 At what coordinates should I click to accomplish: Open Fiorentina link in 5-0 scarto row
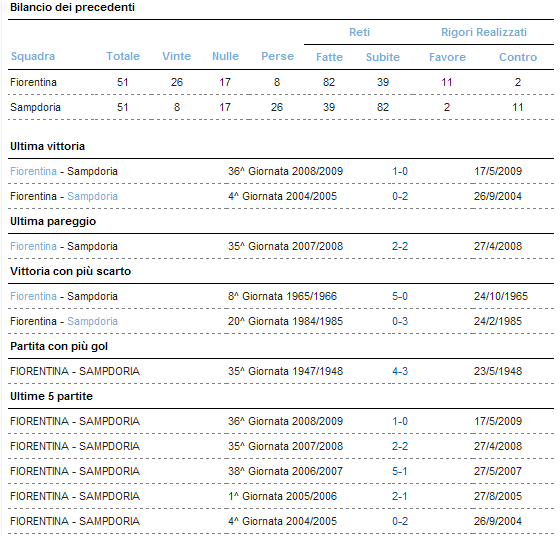point(33,296)
